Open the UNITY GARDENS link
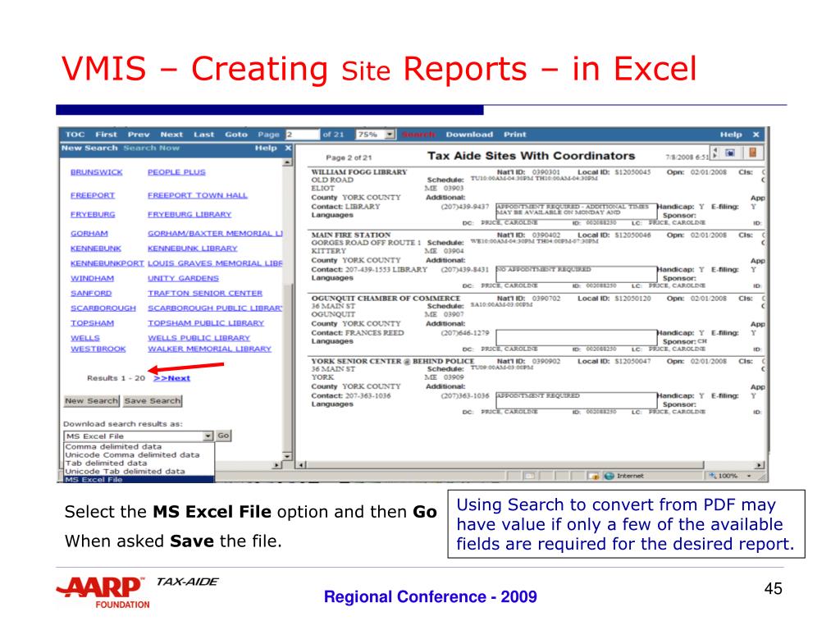 [x=183, y=279]
